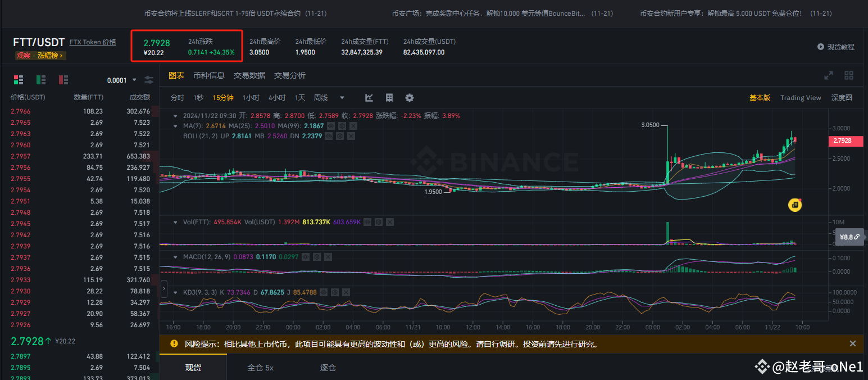
Task: Open settings for the BOLL indicator
Action: [340, 135]
